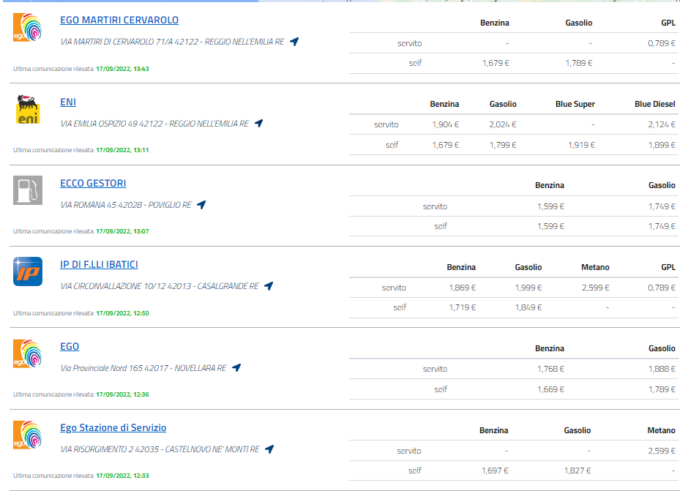
Task: Click IP self Benzina price 1,719 €
Action: tap(462, 308)
